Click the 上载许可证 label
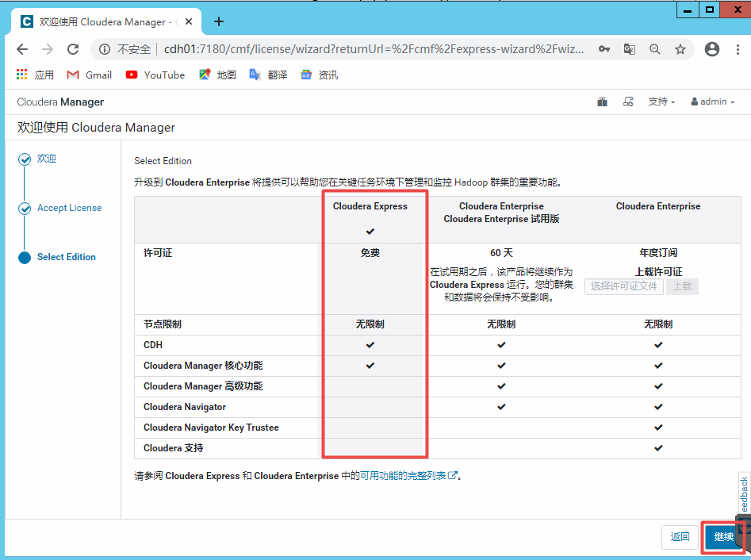 658,272
